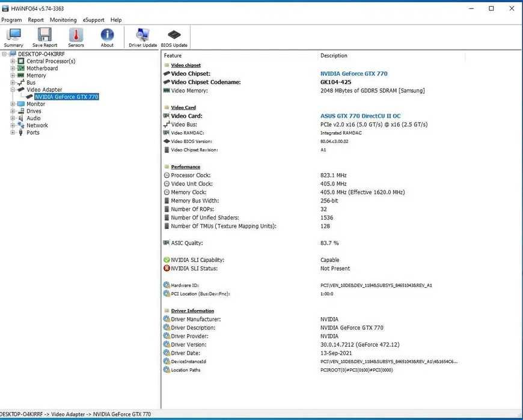The image size is (523, 420).
Task: Select Bus in the device tree
Action: coord(31,82)
